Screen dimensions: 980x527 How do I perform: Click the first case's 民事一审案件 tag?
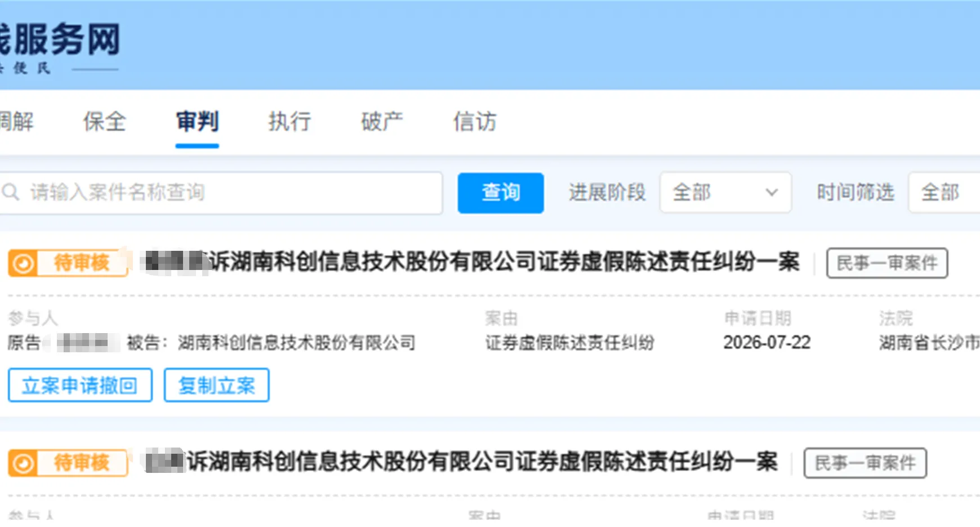tap(887, 263)
